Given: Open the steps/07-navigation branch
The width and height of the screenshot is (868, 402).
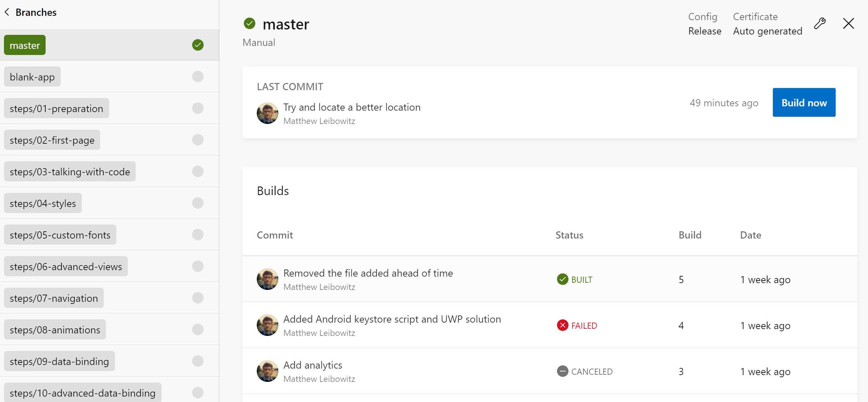Looking at the screenshot, I should [x=53, y=298].
